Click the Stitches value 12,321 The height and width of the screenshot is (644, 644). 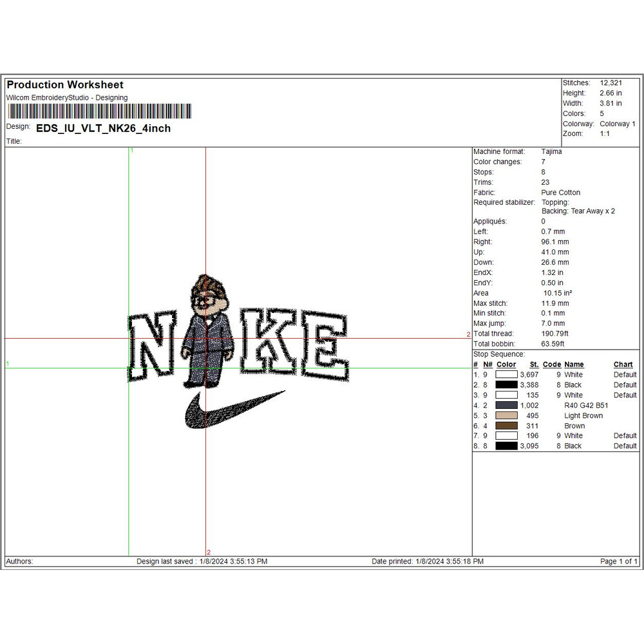tap(611, 83)
